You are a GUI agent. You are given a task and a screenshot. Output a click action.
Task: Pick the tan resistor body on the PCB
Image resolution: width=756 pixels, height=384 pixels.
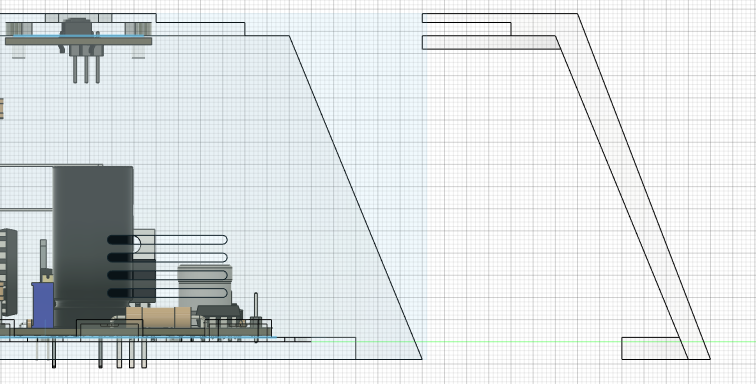[x=159, y=317]
